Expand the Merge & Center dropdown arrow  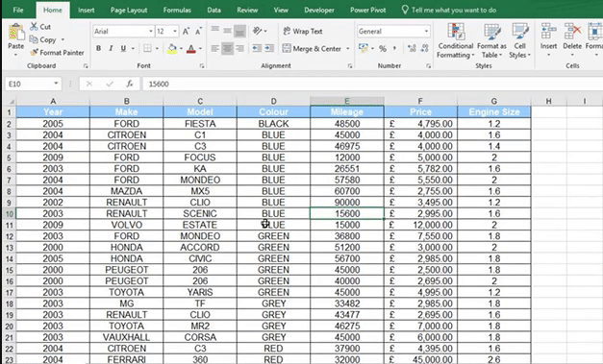pos(347,49)
